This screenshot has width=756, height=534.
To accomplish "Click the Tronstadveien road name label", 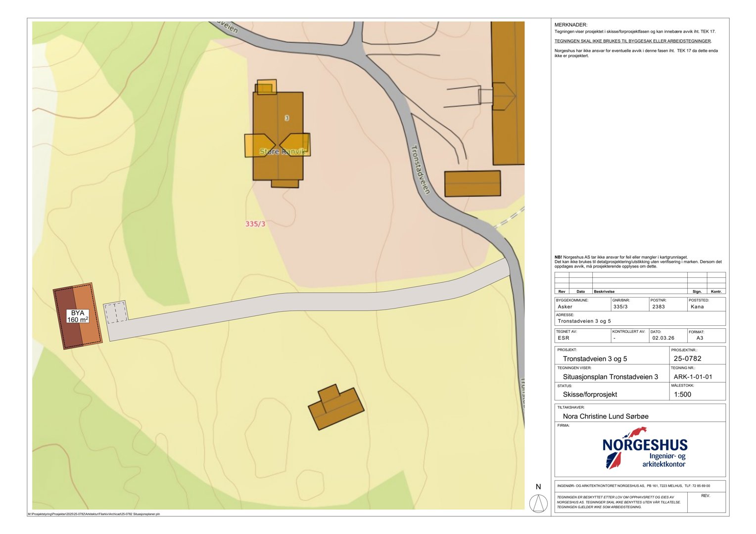I will [421, 170].
